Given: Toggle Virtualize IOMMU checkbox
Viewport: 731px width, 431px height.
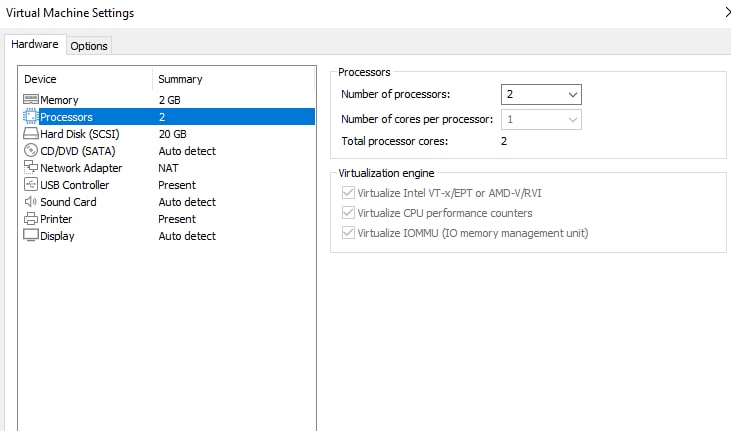Looking at the screenshot, I should [x=348, y=232].
